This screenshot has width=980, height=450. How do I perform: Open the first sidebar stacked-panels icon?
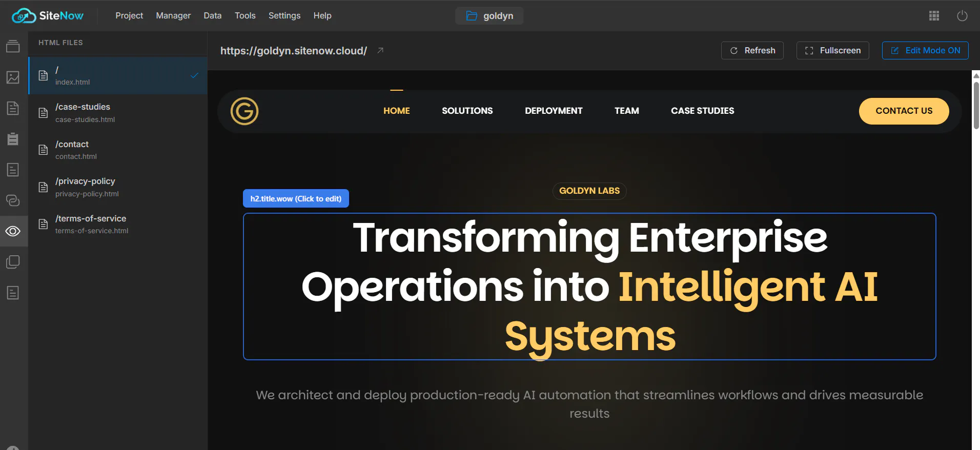click(13, 46)
